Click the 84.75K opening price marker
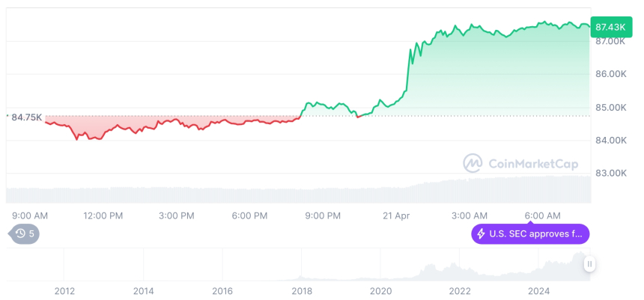 (27, 117)
